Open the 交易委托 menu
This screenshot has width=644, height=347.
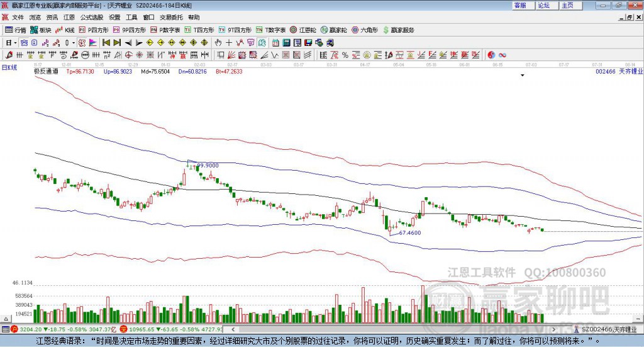(x=171, y=17)
